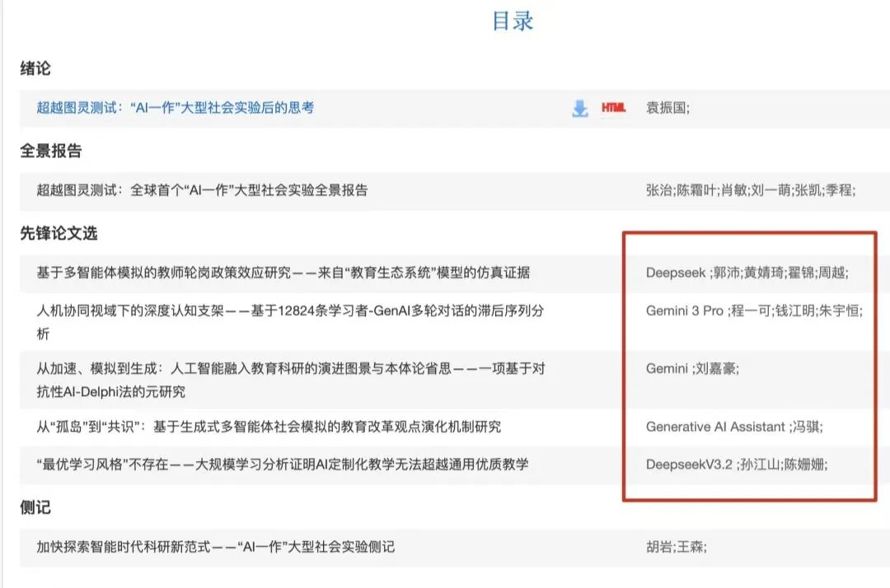Image resolution: width=890 pixels, height=588 pixels.
Task: Open the 加快探索智能时代科研新范式 article
Action: pyautogui.click(x=216, y=547)
